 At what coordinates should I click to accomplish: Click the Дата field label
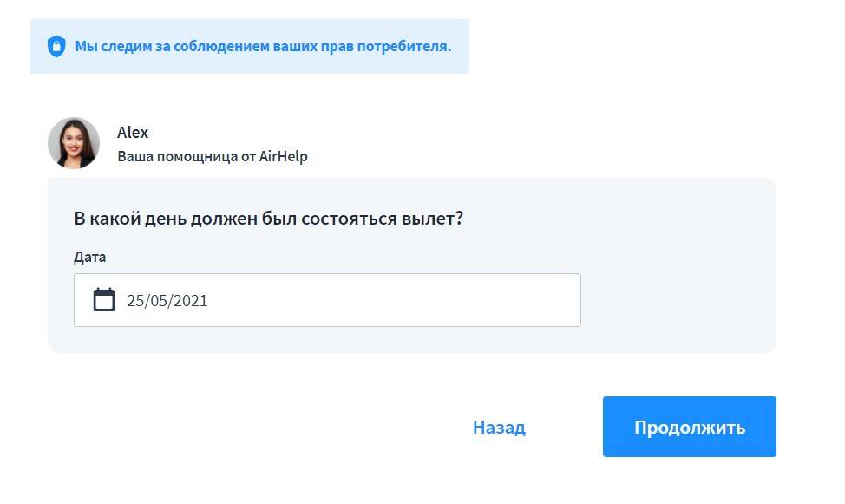pos(90,257)
